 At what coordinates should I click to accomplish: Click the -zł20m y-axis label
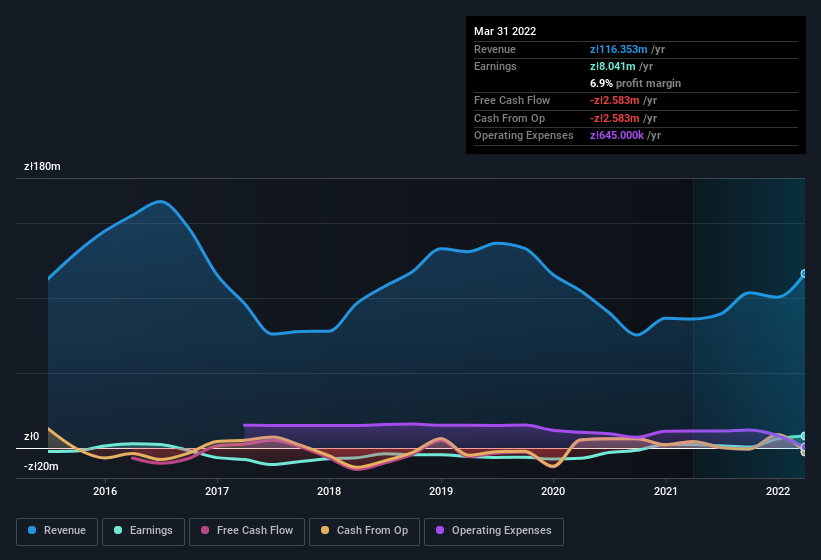[x=41, y=466]
